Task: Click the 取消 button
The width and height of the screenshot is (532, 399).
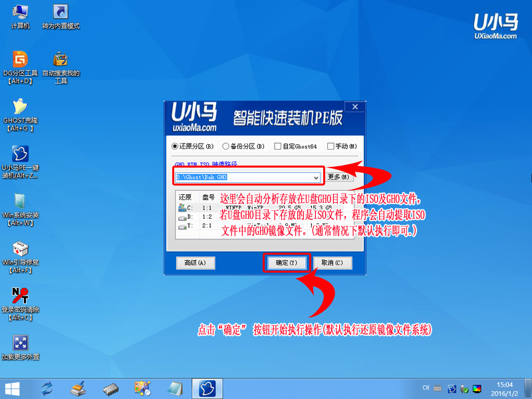Action: click(332, 263)
